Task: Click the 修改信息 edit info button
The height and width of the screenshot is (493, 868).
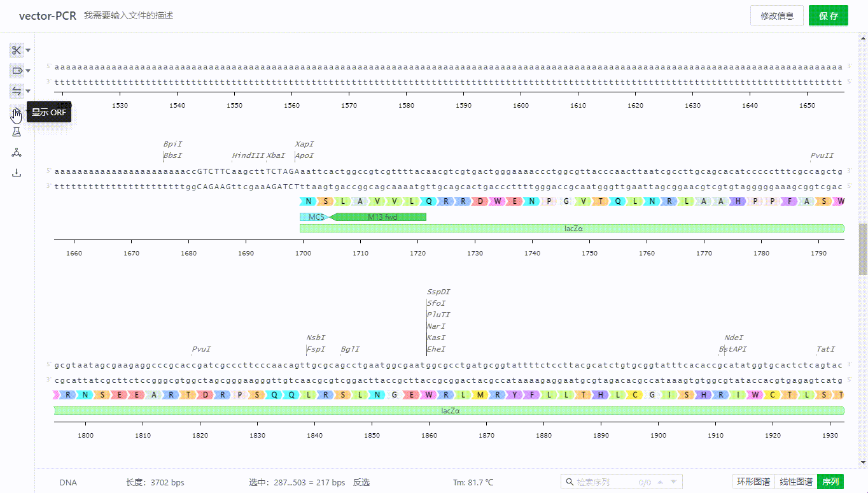Action: 776,16
